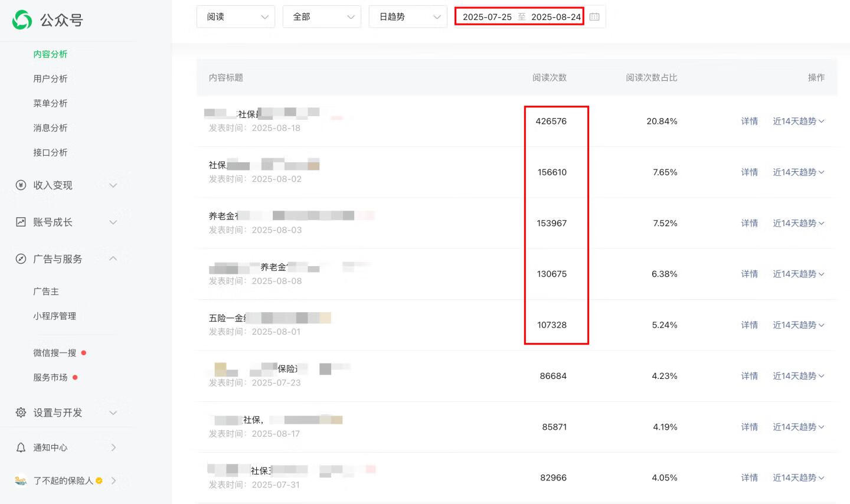The height and width of the screenshot is (504, 850).
Task: Switch to 用户分析 in the sidebar
Action: pyautogui.click(x=50, y=78)
